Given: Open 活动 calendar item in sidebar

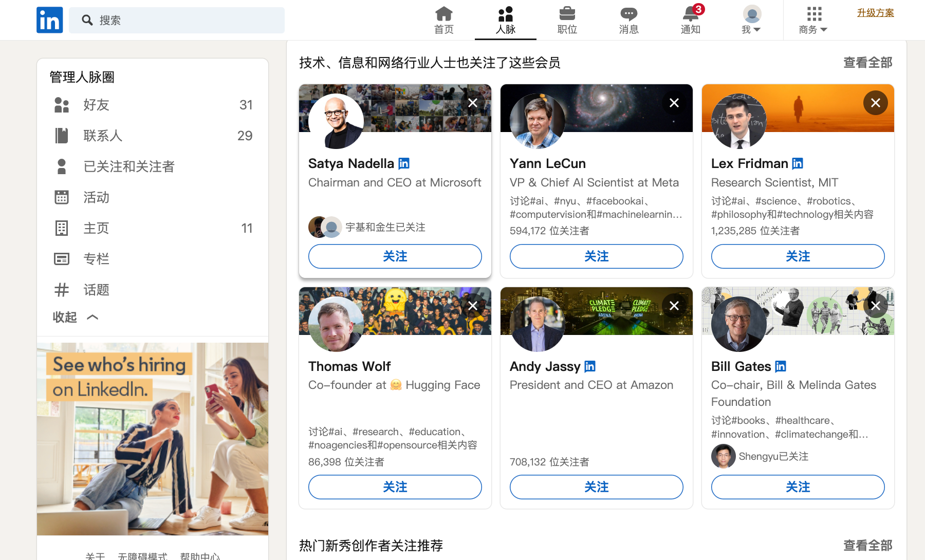Looking at the screenshot, I should [153, 197].
